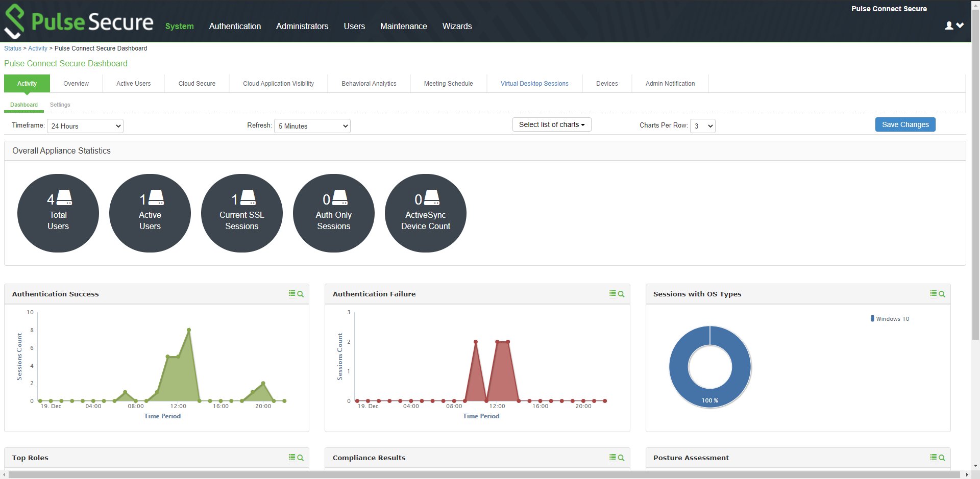980x479 pixels.
Task: Click the horizontal scrollbar at bottom
Action: [483, 475]
